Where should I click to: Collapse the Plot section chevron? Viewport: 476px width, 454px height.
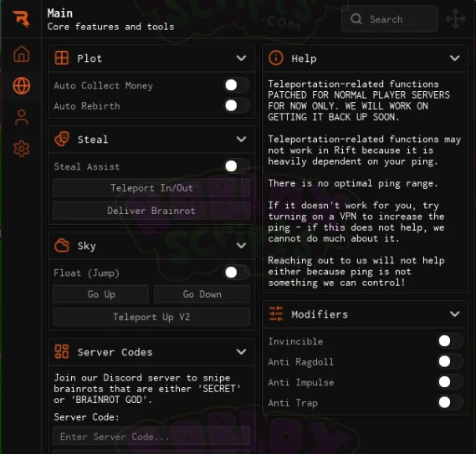(241, 58)
